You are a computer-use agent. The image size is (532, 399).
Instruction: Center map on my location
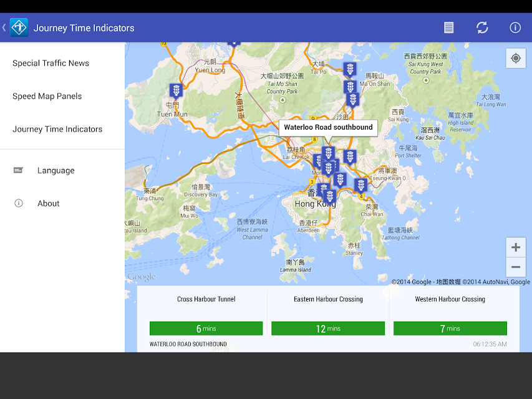(515, 58)
